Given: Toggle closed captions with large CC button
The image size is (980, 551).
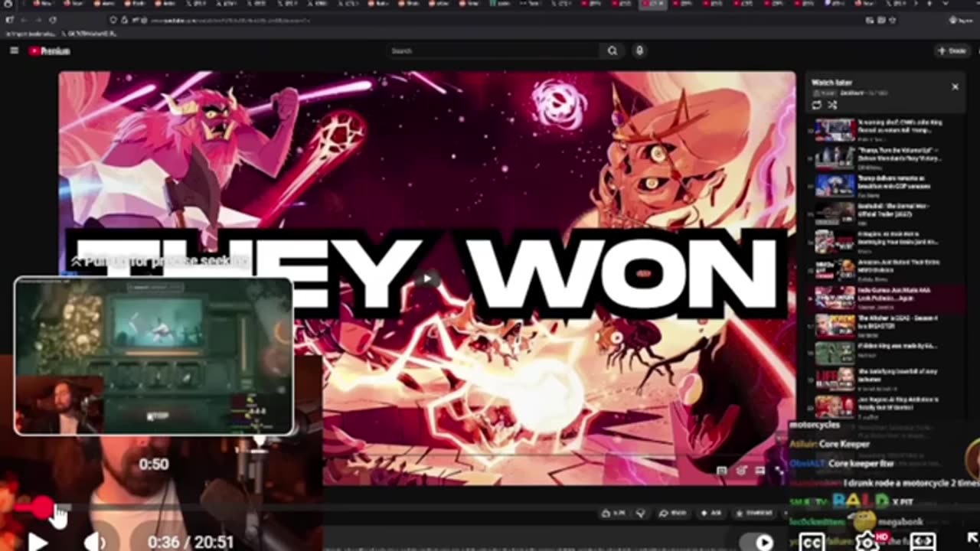Looking at the screenshot, I should tap(812, 542).
